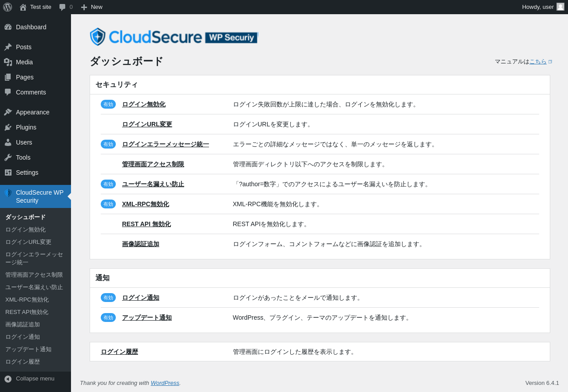This screenshot has width=568, height=392.
Task: Click the Dashboard gauge icon
Action: (8, 27)
